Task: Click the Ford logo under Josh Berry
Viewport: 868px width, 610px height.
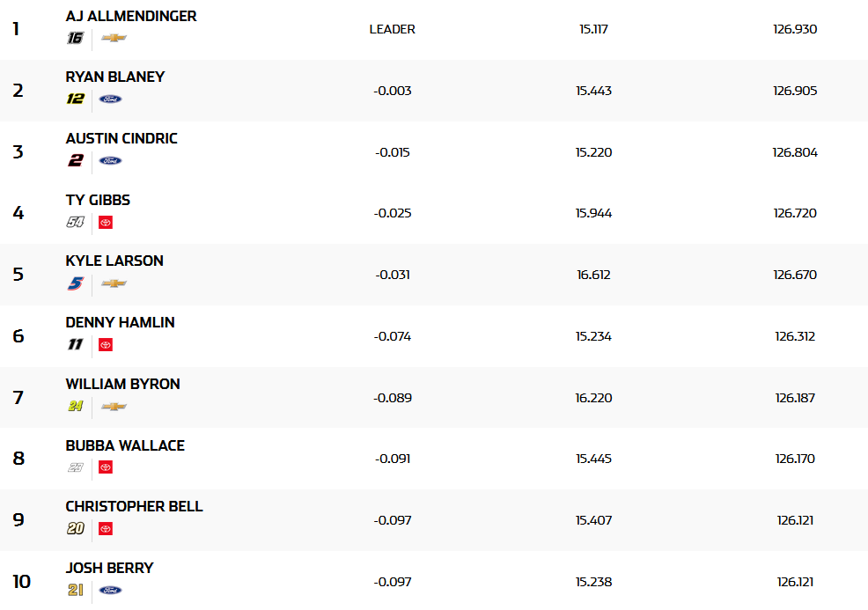Action: click(111, 591)
